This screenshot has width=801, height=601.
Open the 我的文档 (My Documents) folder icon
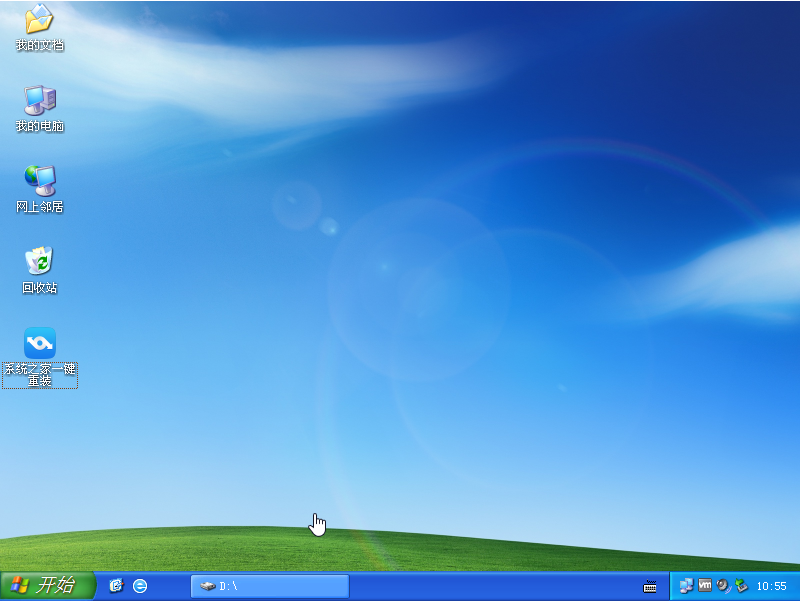[38, 25]
